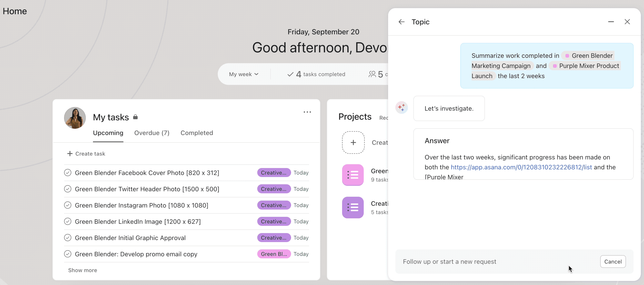Image resolution: width=644 pixels, height=285 pixels.
Task: Complete Green Blender Twitter Header Photo task
Action: tap(67, 189)
